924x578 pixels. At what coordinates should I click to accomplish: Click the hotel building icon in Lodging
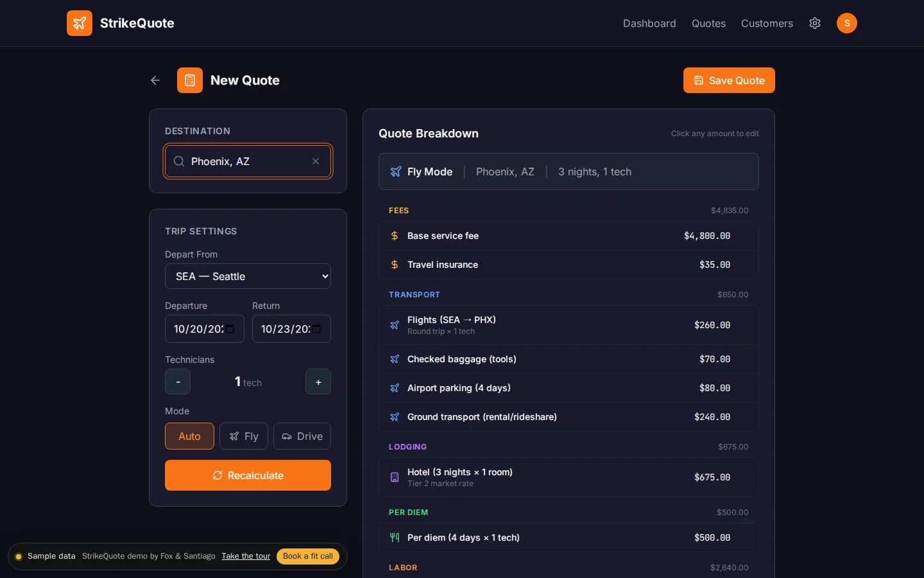pyautogui.click(x=395, y=477)
